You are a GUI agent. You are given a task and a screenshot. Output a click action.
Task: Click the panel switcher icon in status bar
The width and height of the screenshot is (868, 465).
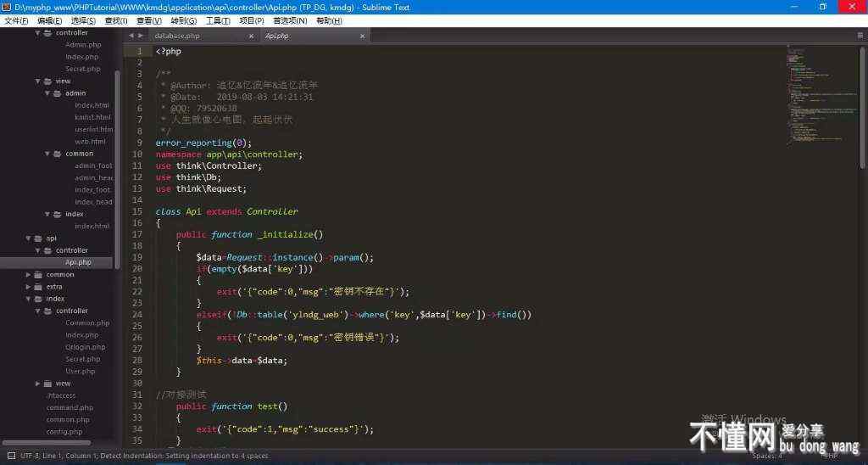(x=11, y=456)
